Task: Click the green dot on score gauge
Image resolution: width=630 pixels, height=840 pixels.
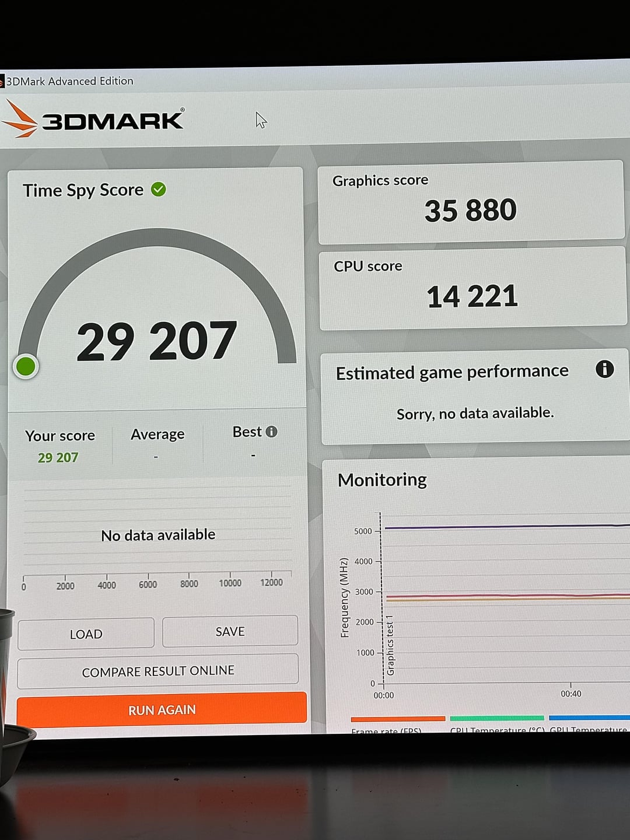Action: tap(26, 366)
